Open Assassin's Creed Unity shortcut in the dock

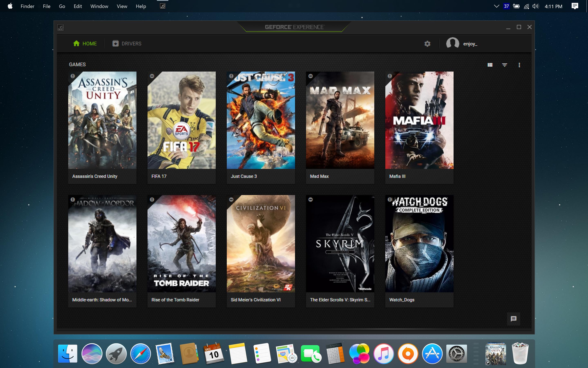pyautogui.click(x=495, y=354)
